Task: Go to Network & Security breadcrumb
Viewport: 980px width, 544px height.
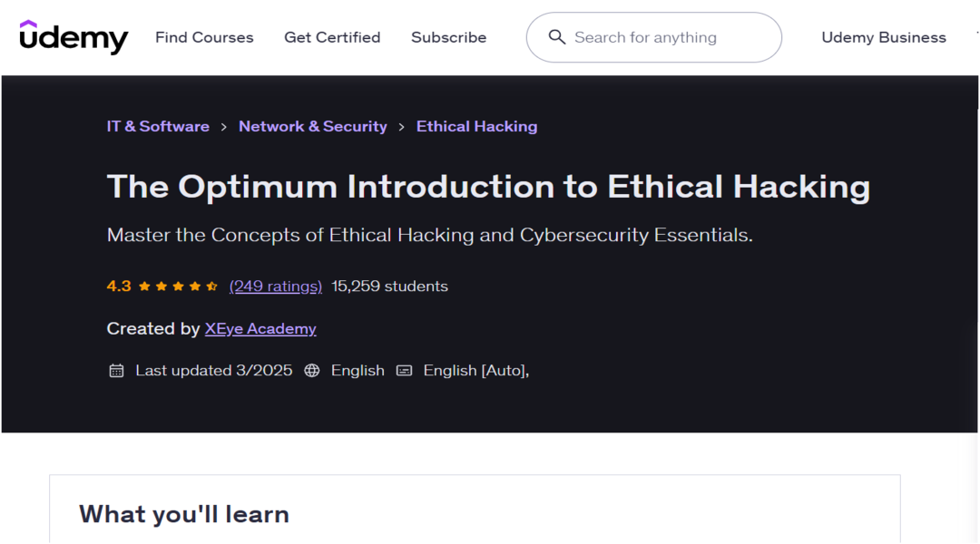Action: click(x=313, y=127)
